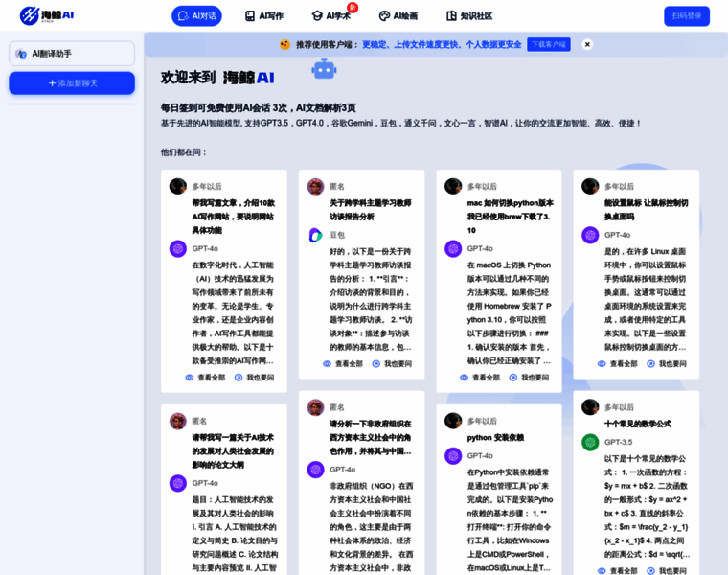
Task: Click the 下载客户端 button in banner
Action: 549,44
